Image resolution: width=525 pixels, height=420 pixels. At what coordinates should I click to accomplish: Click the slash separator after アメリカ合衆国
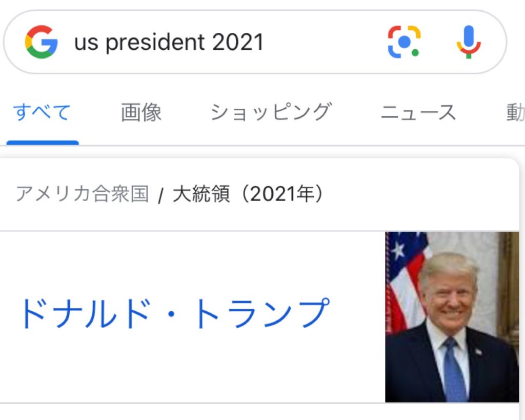160,196
